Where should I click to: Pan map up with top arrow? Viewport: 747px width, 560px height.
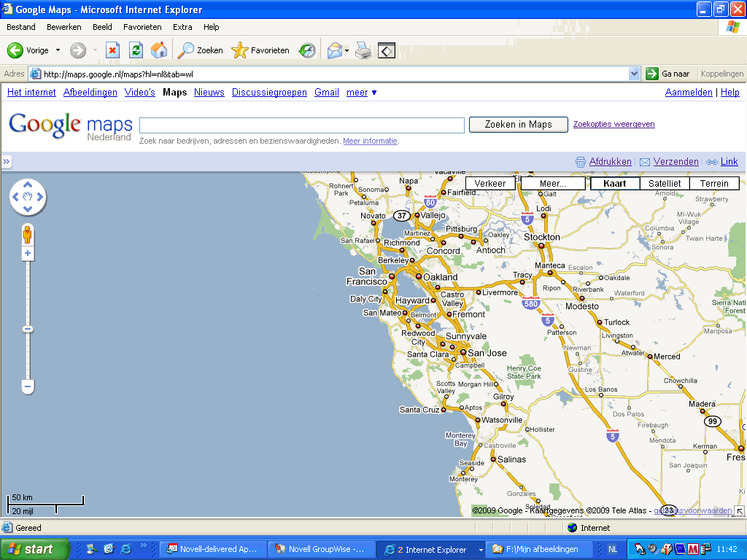[x=28, y=184]
